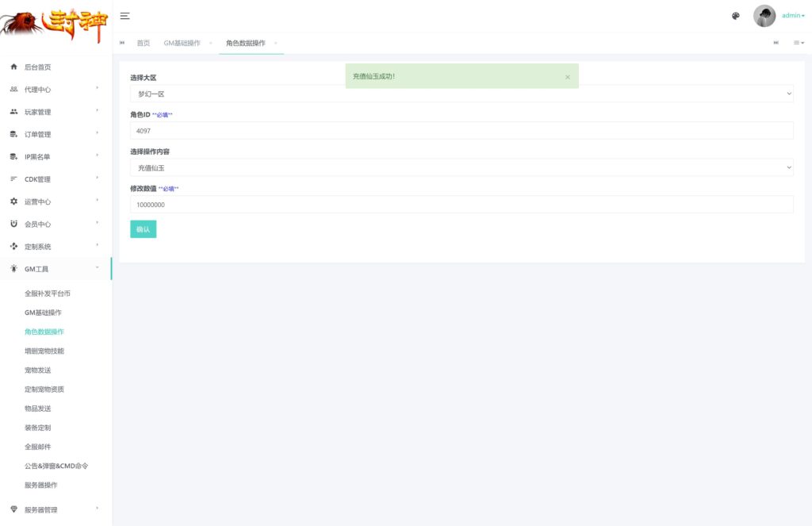
Task: Open the 选择大区 dropdown
Action: (462, 94)
